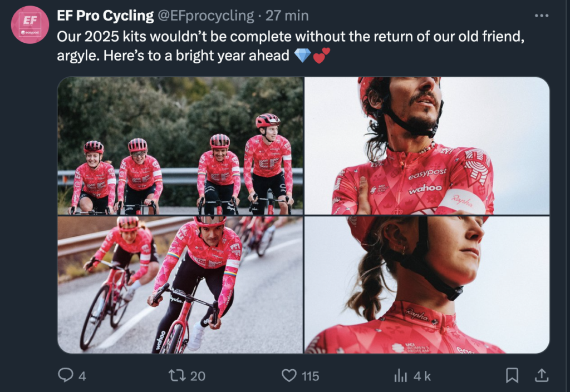This screenshot has width=570, height=392.
Task: Bookmark this post
Action: point(512,376)
